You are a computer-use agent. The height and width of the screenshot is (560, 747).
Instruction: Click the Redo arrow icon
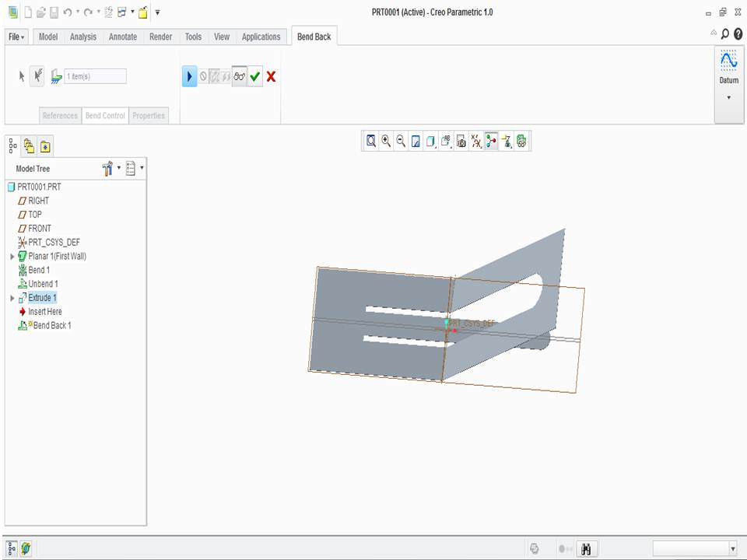[88, 12]
